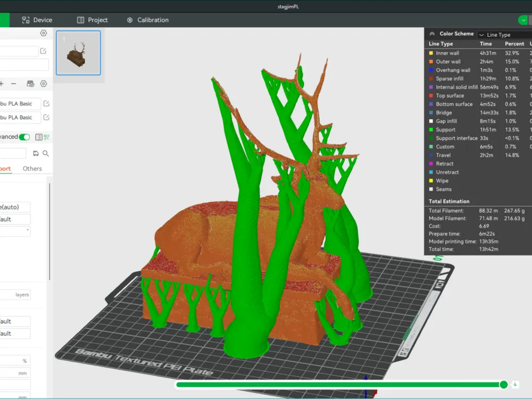The image size is (532, 399).
Task: Expand the green dropdown arrow top right
Action: pos(523,20)
